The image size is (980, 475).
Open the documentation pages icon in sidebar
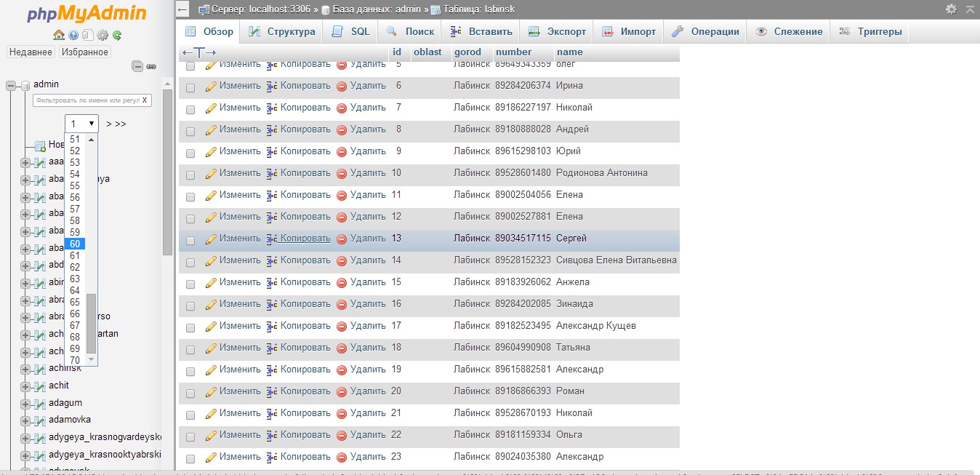pos(87,35)
